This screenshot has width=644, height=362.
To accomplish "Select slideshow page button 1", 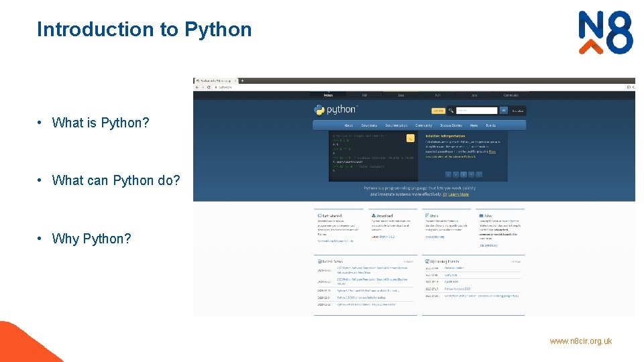I will (x=448, y=174).
